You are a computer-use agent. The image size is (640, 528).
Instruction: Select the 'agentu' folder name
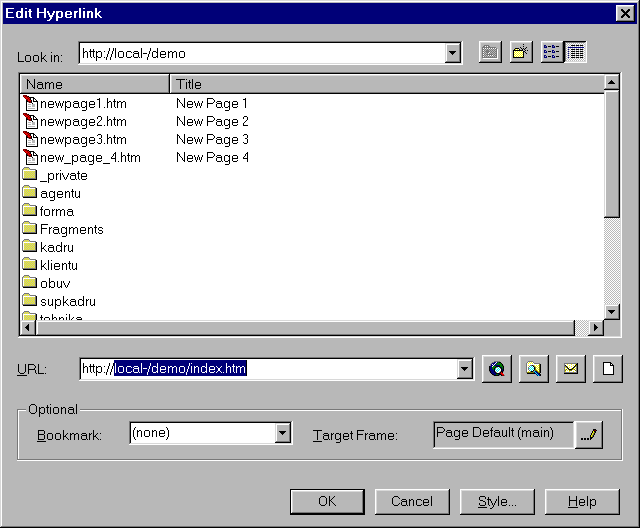point(60,194)
